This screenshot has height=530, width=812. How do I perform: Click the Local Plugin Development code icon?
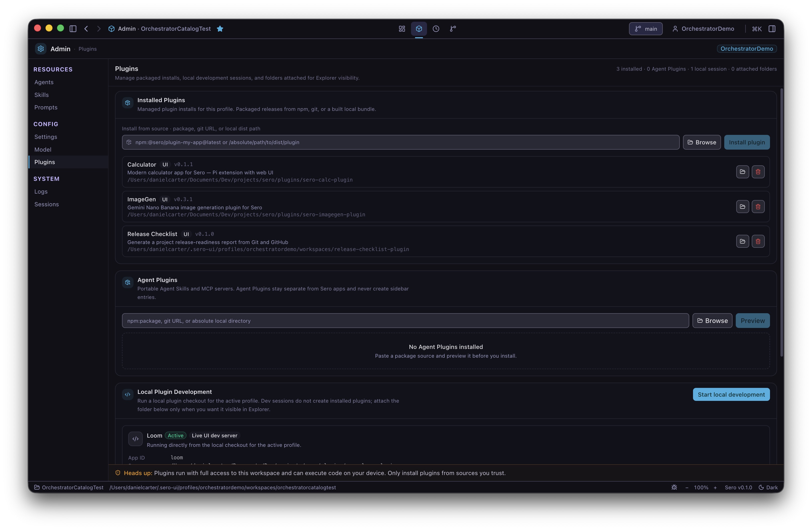127,394
